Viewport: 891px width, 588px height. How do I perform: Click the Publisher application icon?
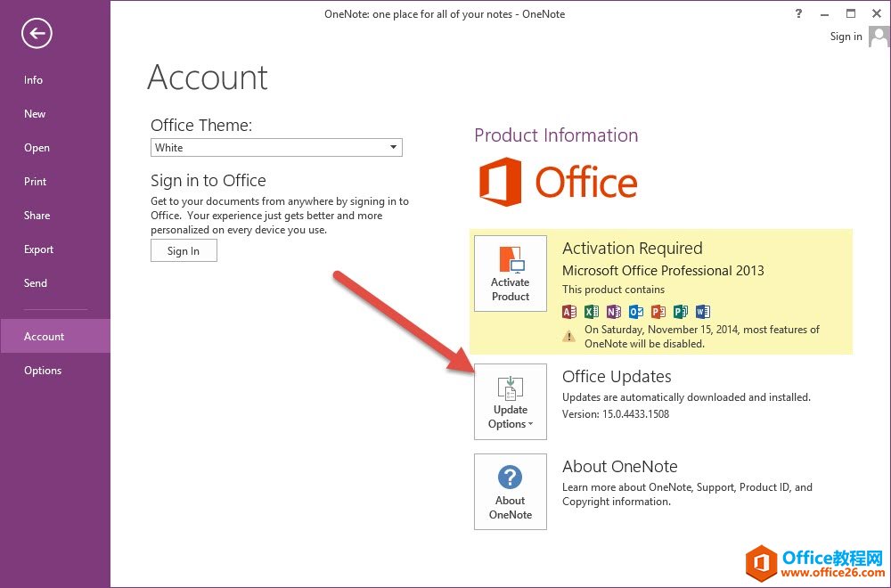tap(680, 311)
